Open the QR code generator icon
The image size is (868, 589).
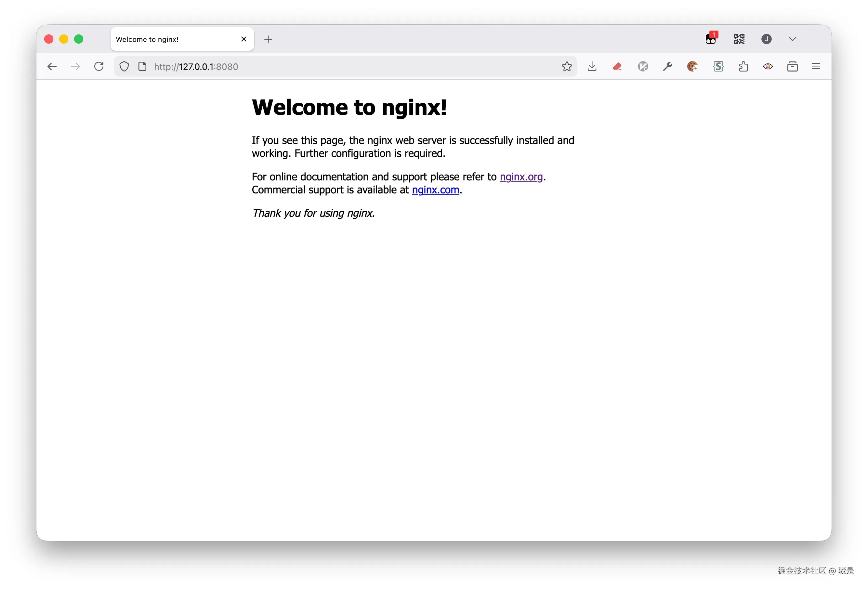click(739, 39)
